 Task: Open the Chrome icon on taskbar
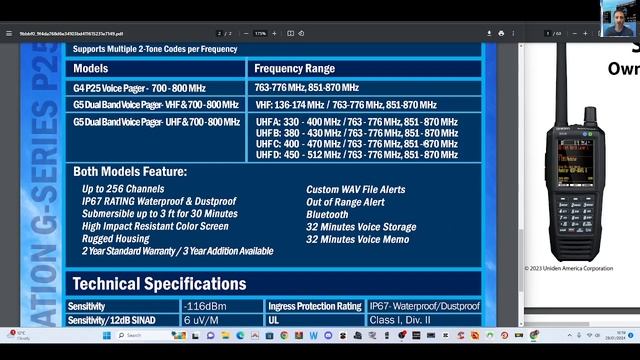click(284, 336)
